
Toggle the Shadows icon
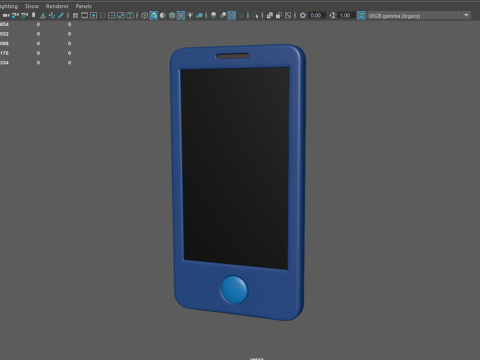point(199,15)
